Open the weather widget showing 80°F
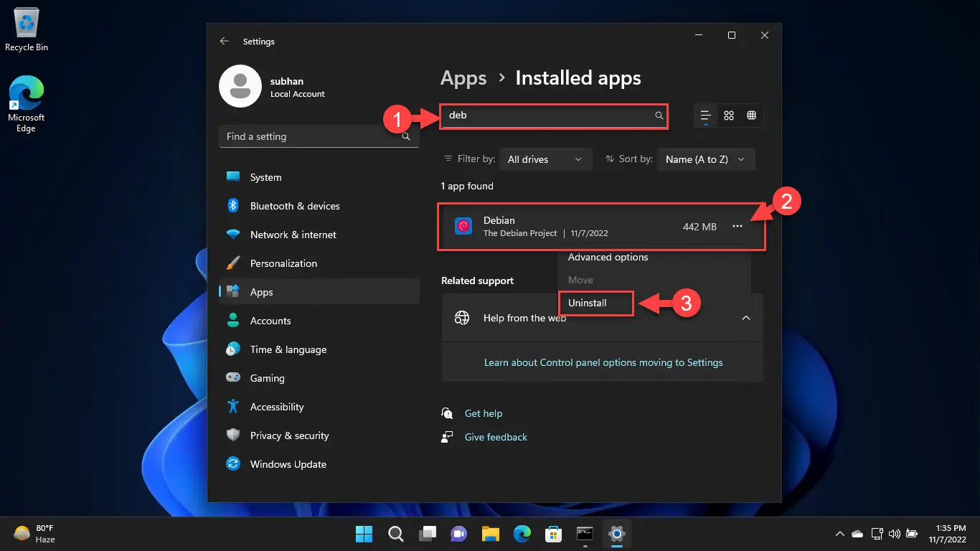Screen dimensions: 980x551 pos(34,534)
